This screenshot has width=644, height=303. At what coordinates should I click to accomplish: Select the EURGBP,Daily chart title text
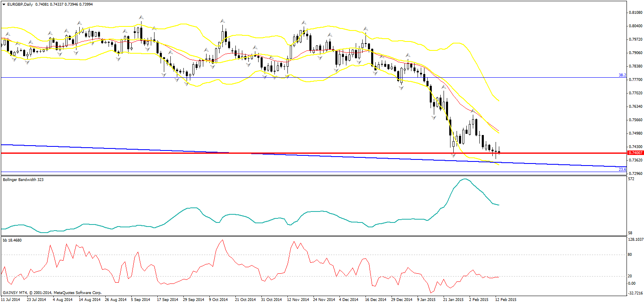coord(20,4)
